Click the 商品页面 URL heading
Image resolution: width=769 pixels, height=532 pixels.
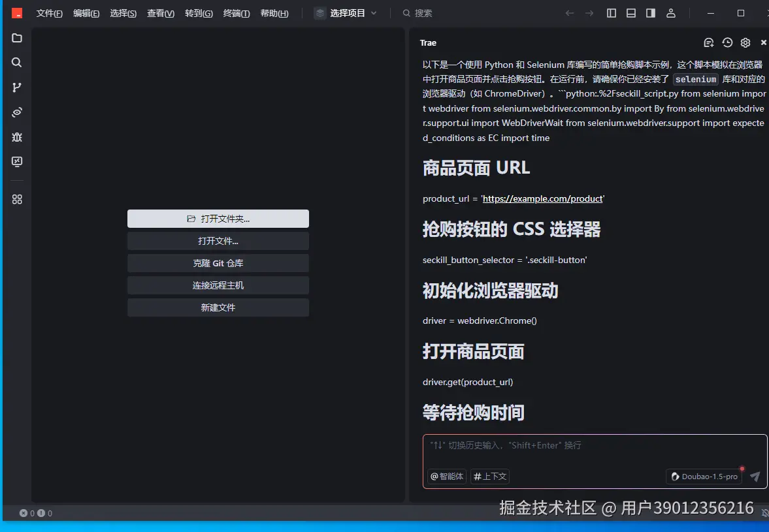(476, 168)
